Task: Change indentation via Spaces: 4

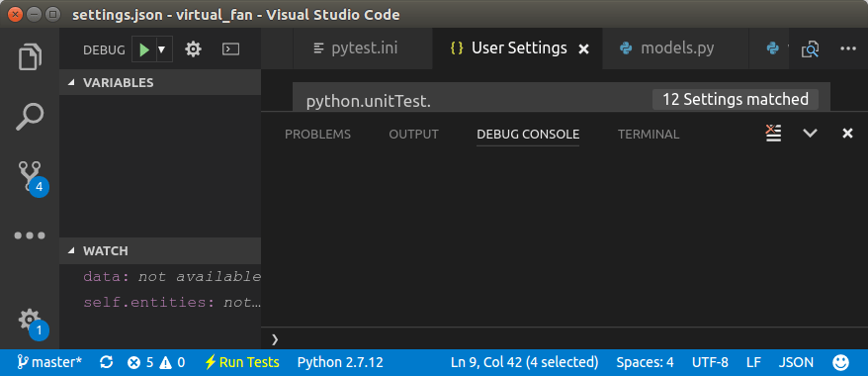Action: point(645,363)
